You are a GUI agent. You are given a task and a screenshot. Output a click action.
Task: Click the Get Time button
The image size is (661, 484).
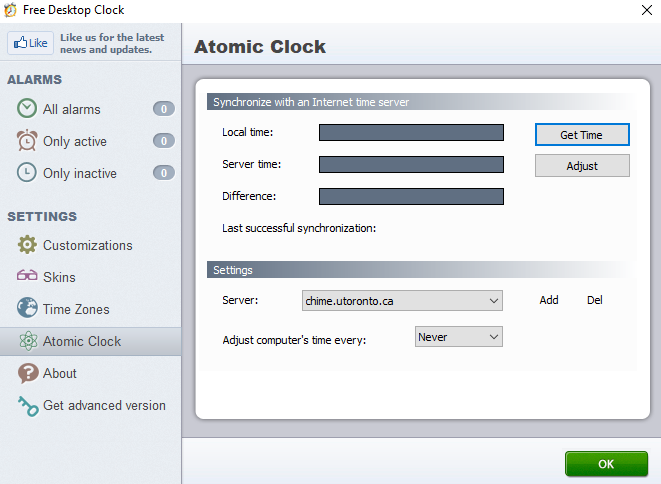(x=582, y=134)
